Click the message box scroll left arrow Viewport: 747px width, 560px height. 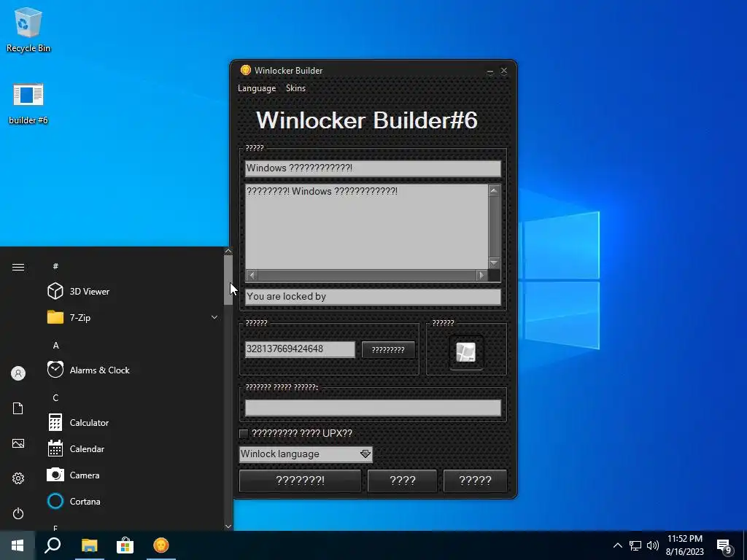pyautogui.click(x=252, y=275)
